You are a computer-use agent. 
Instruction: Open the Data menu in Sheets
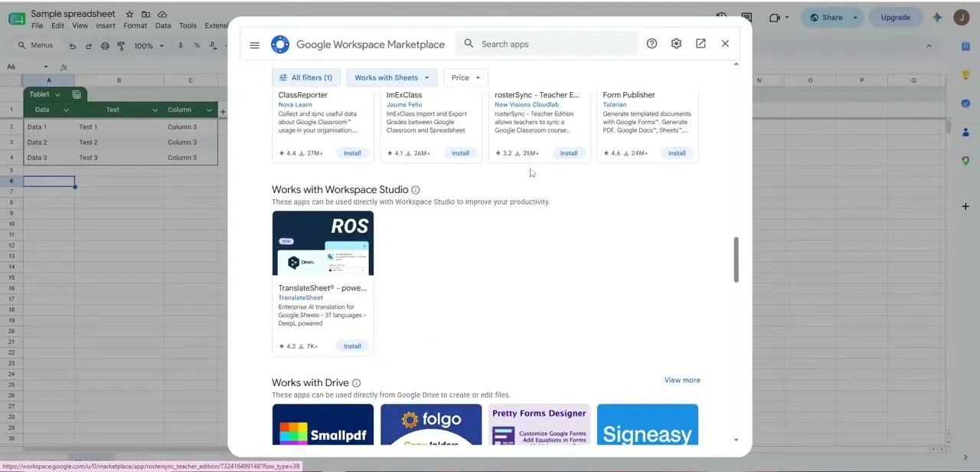163,26
